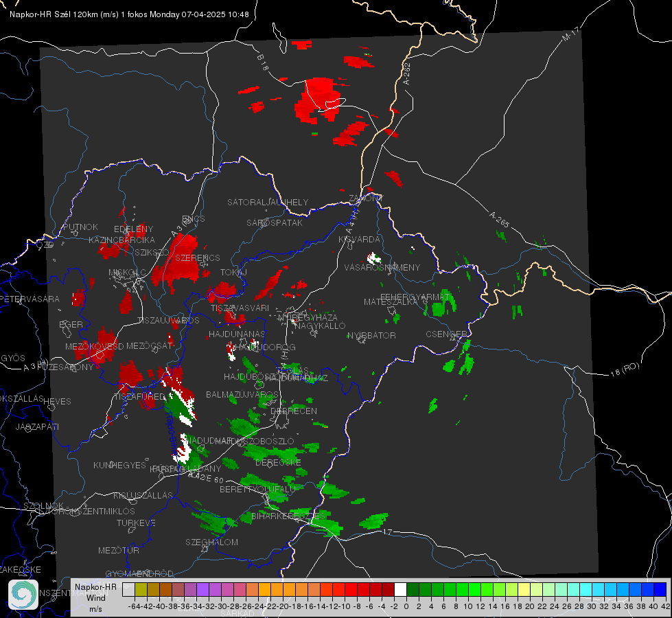672x618 pixels.
Task: Click the TISZAFÜRED label
Action: 139,396
